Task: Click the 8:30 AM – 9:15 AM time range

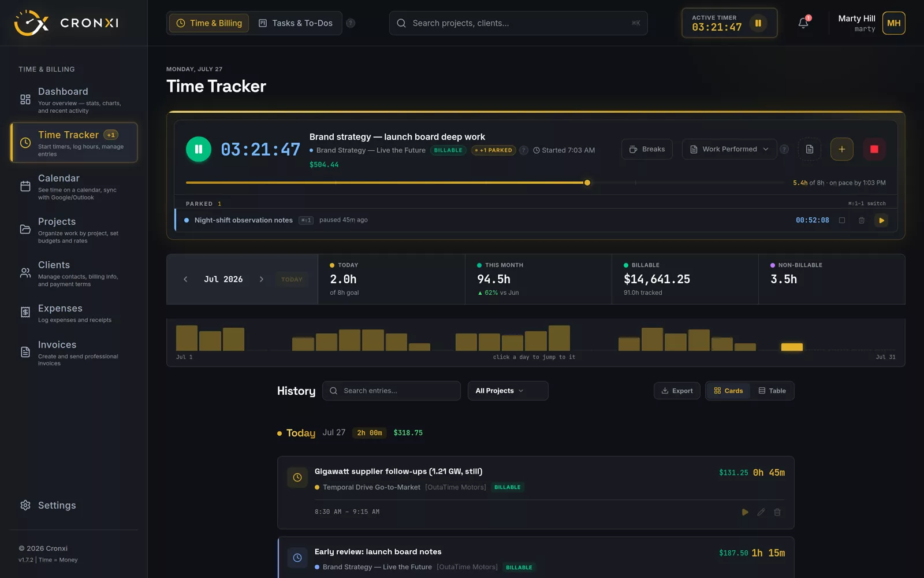Action: pos(347,512)
